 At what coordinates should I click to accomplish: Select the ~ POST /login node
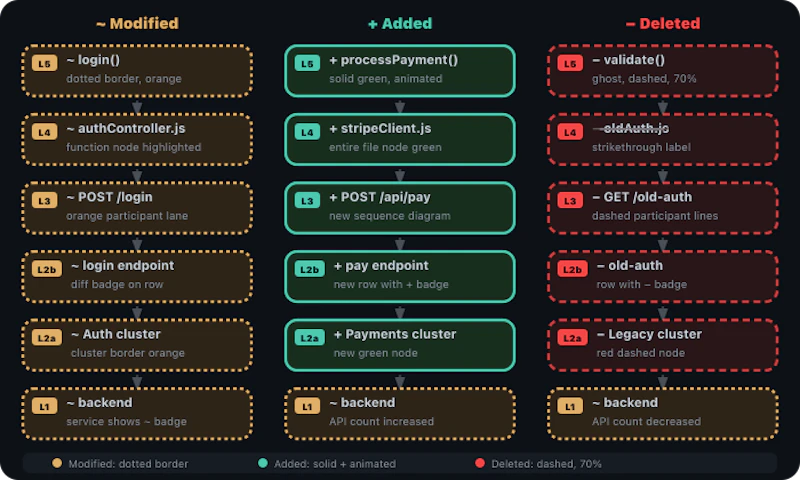click(x=137, y=208)
